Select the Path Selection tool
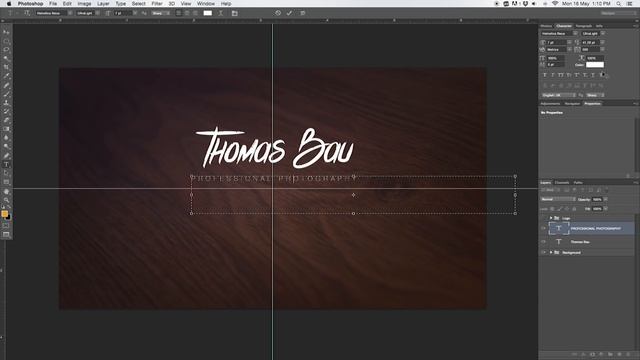Screen dimensions: 640x360 click(6, 173)
